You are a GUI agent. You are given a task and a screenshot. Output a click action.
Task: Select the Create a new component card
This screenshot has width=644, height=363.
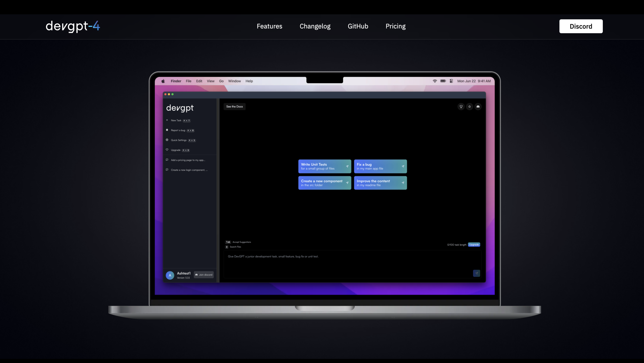[325, 183]
